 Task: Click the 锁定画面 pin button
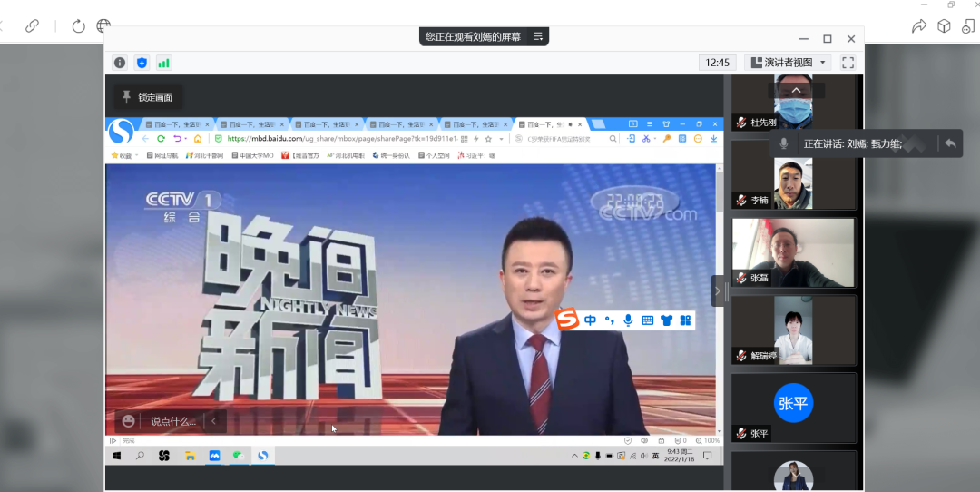click(148, 97)
